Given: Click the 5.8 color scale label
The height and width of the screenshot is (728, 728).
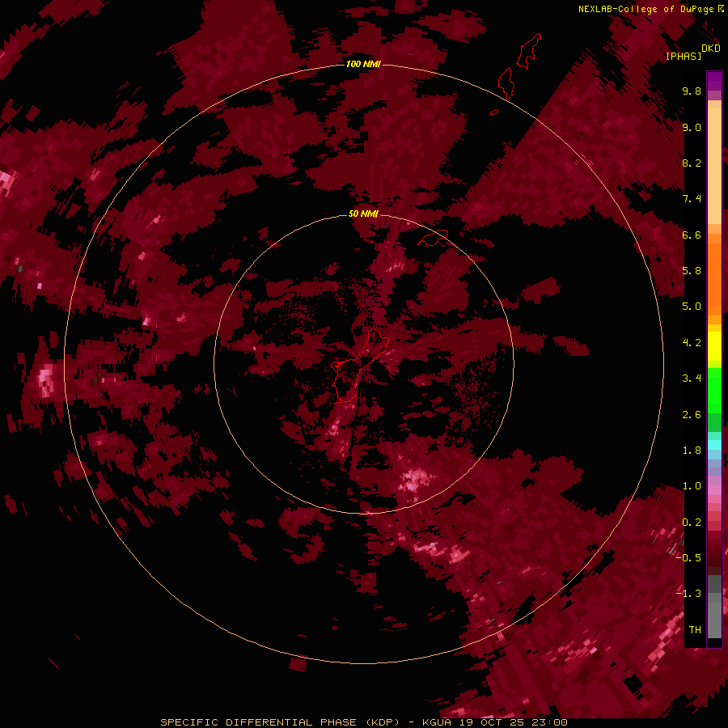Looking at the screenshot, I should [692, 271].
